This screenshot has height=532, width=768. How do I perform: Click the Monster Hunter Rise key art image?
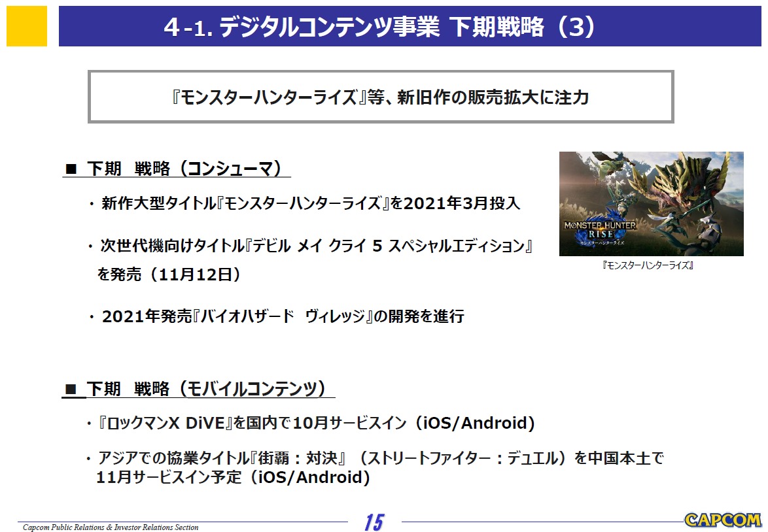pyautogui.click(x=652, y=204)
